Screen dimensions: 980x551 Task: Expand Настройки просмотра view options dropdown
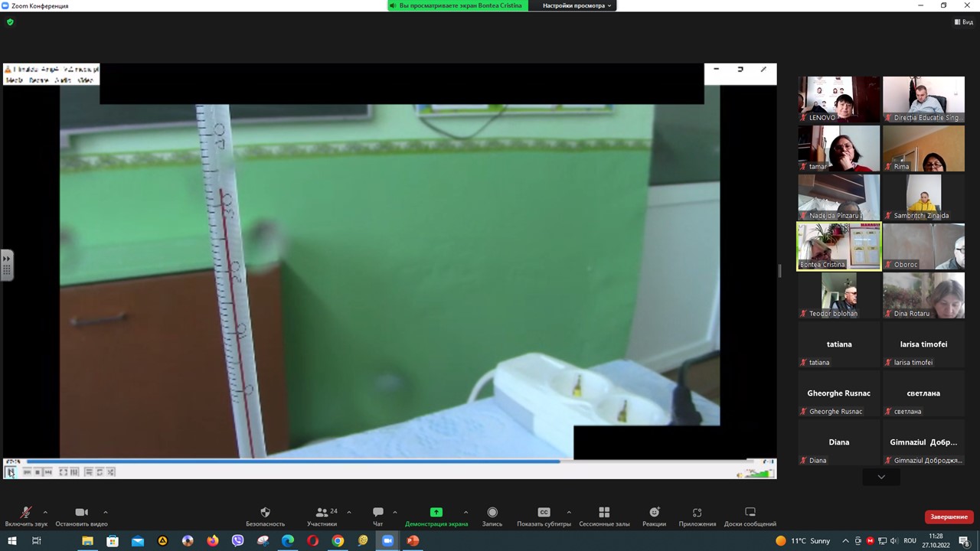tap(577, 5)
